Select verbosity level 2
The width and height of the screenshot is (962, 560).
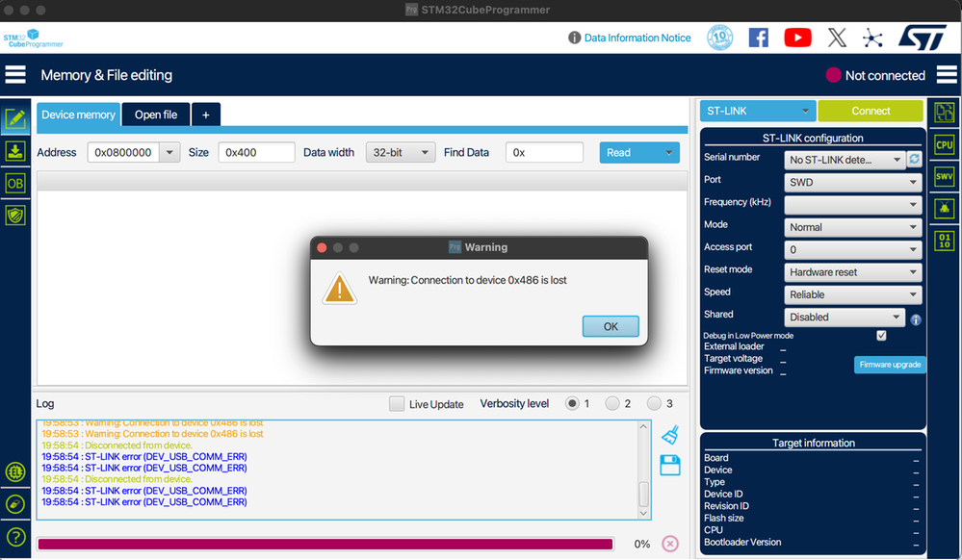pyautogui.click(x=612, y=403)
